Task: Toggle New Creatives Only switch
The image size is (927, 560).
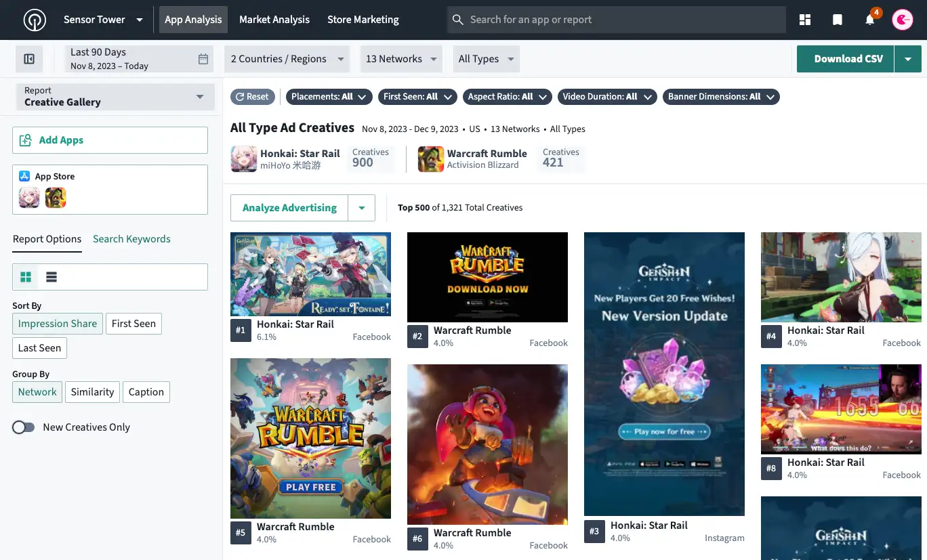Action: coord(24,427)
